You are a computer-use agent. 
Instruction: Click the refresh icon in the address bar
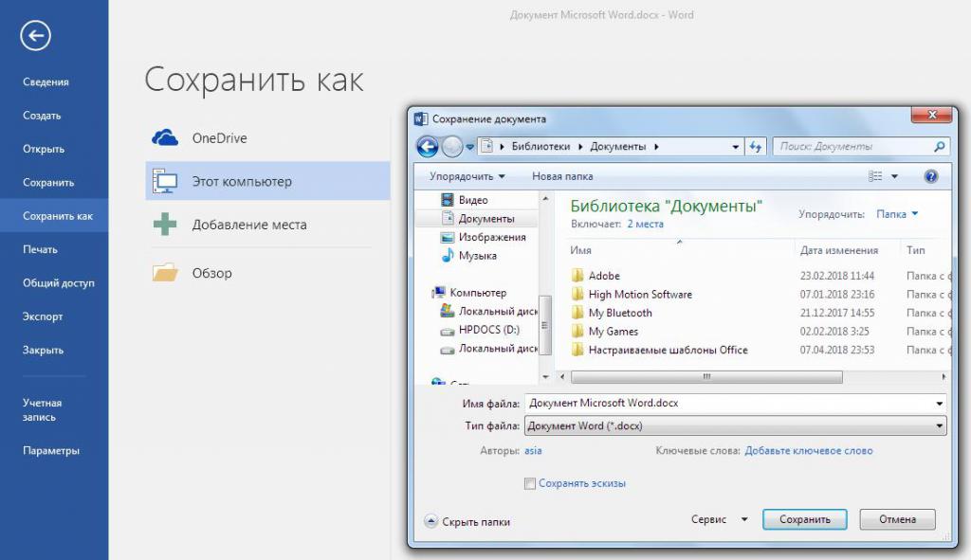(x=754, y=147)
